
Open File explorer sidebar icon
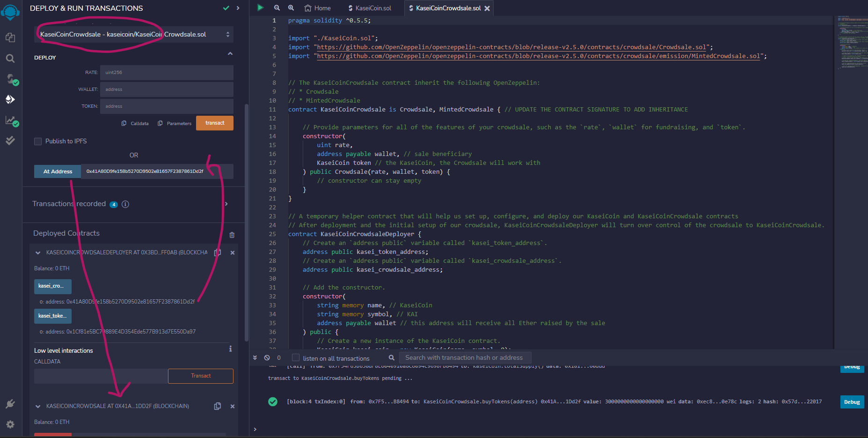pos(10,37)
